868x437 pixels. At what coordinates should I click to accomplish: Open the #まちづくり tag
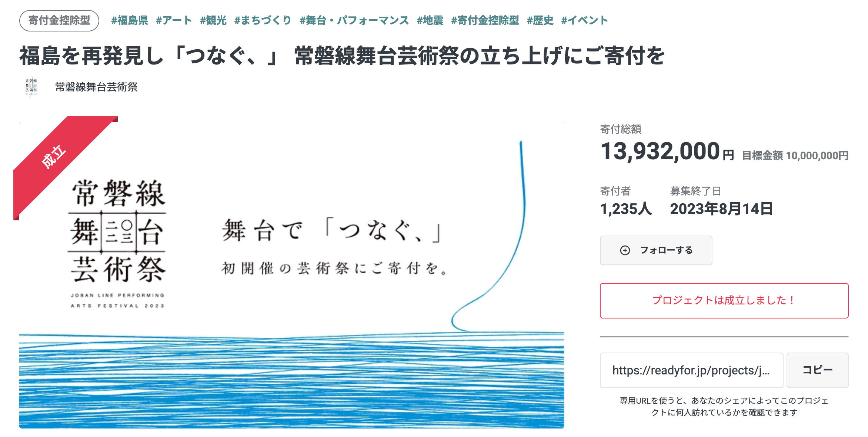(x=263, y=21)
